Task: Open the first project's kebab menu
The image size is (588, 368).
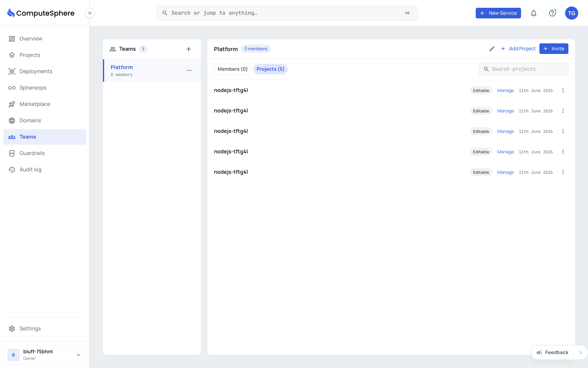Action: [563, 91]
